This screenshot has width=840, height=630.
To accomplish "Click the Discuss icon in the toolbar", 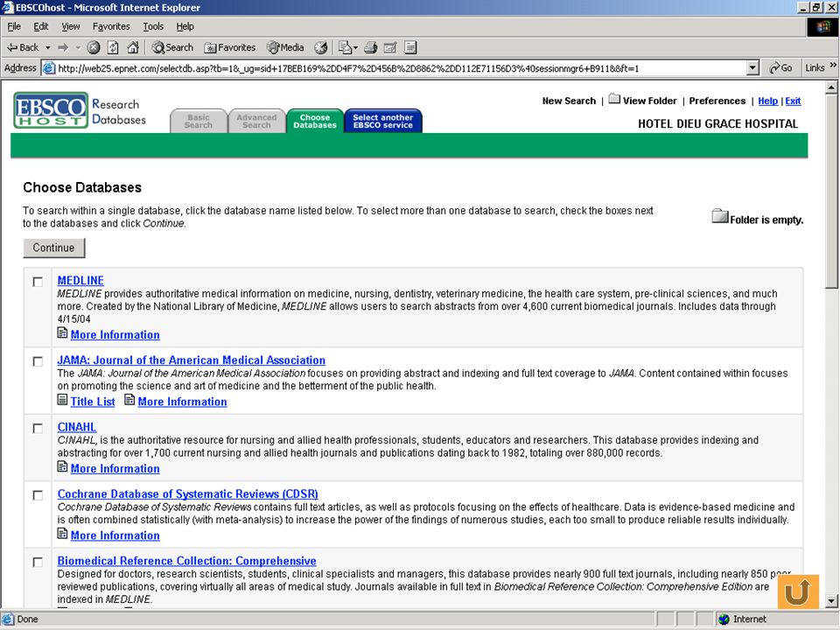I will pos(410,47).
